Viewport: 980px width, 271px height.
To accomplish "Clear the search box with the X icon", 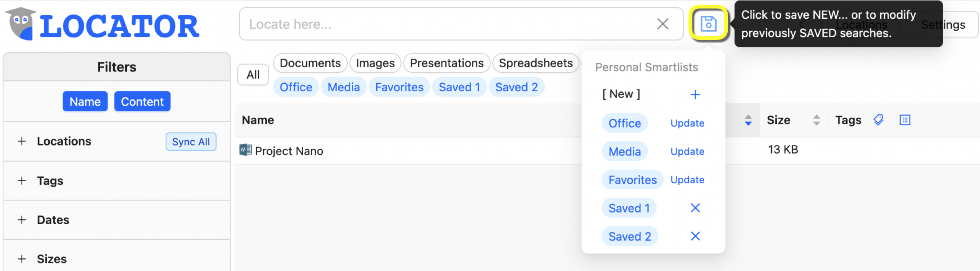I will [x=663, y=24].
